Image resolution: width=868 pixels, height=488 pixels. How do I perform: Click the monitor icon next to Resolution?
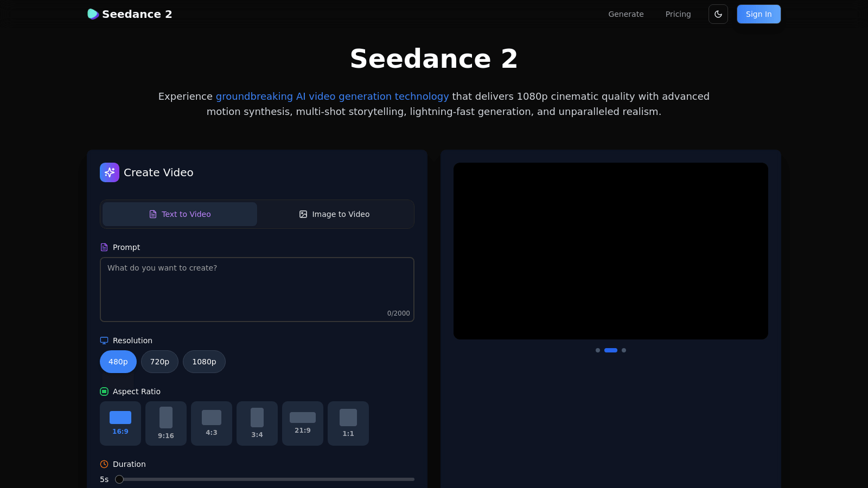coord(104,341)
